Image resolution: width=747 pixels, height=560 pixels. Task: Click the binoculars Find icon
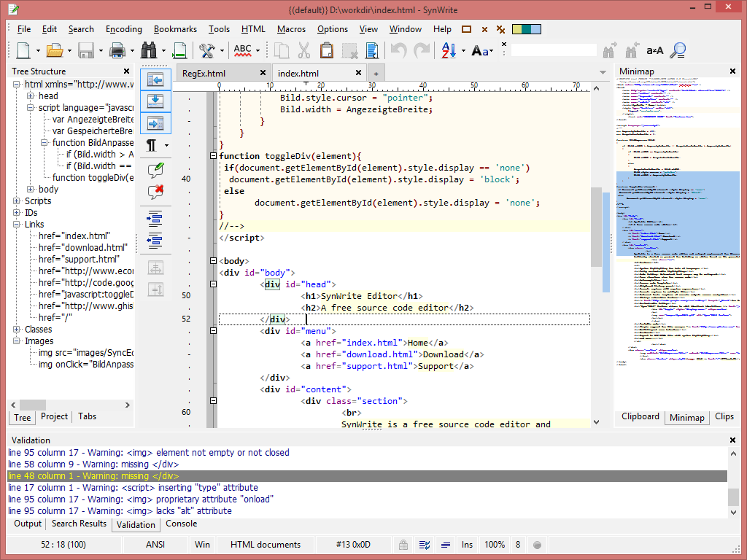[x=150, y=50]
